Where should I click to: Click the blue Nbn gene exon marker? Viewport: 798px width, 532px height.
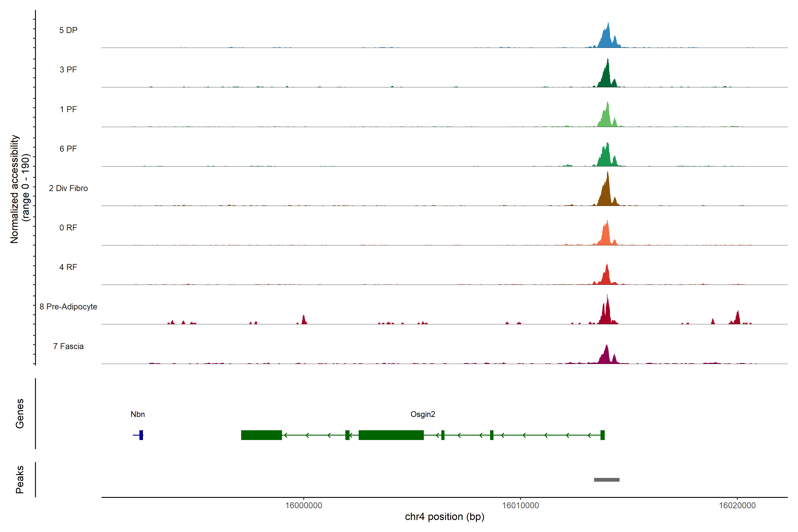tap(141, 435)
